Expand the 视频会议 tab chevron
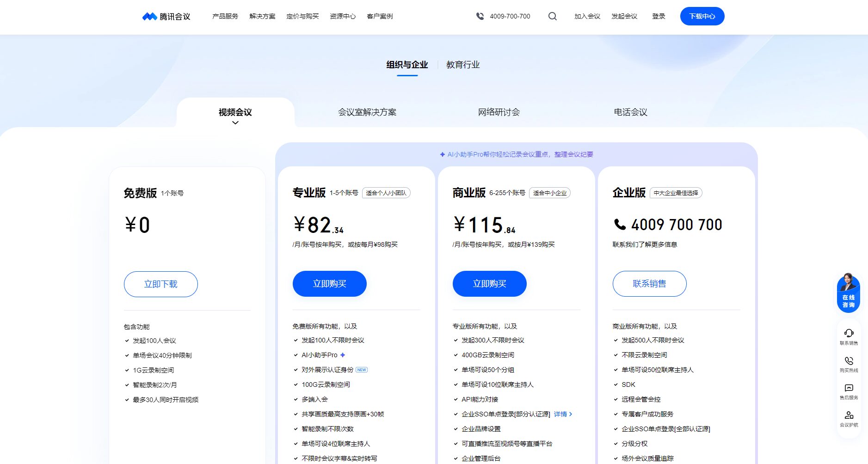Screen dimensions: 868x464 click(x=235, y=123)
